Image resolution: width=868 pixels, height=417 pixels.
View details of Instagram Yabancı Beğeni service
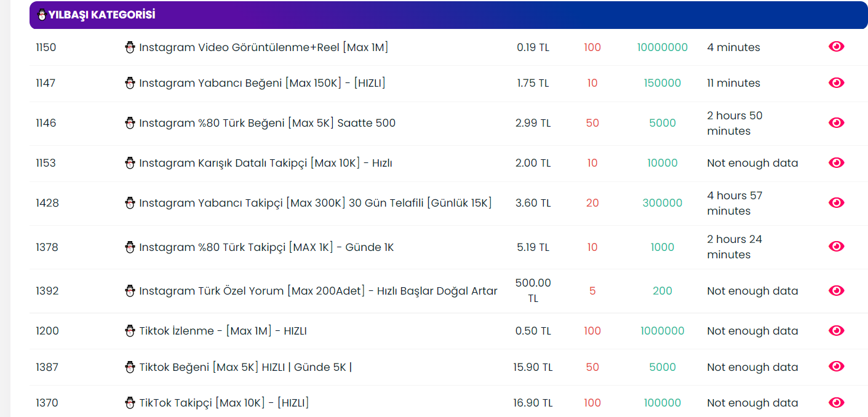836,83
